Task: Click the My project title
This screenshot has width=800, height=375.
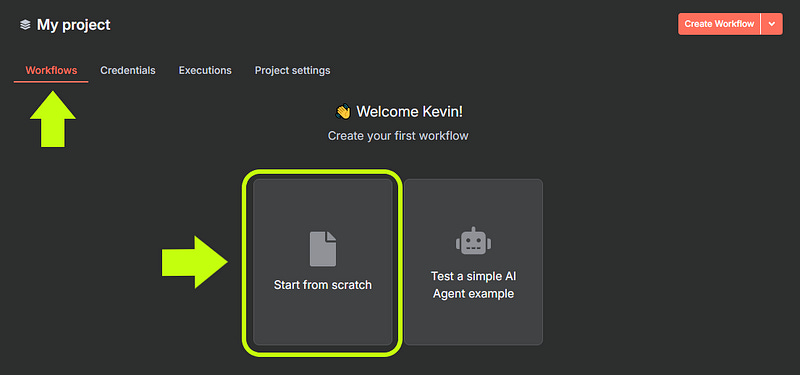Action: point(73,24)
